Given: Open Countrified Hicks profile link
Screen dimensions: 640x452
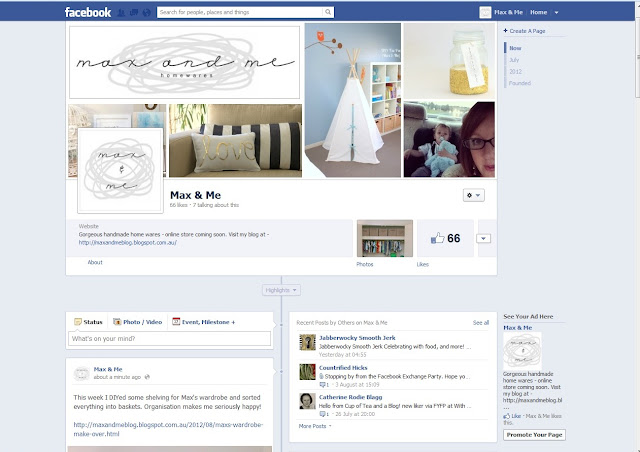Looking at the screenshot, I should [343, 368].
